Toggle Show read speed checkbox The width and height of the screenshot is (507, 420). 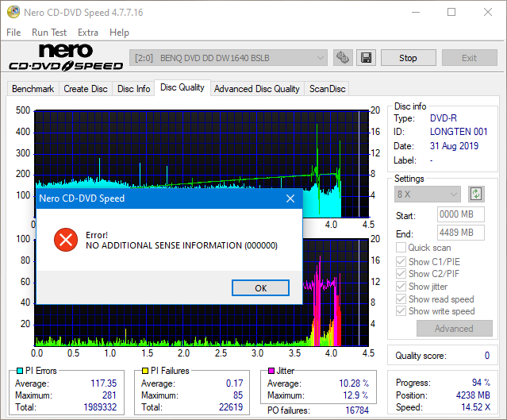401,299
